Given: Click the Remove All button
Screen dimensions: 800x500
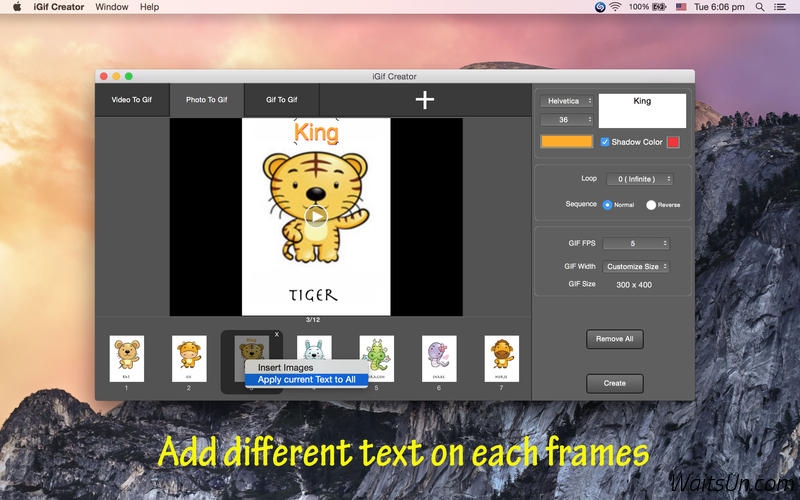Looking at the screenshot, I should pyautogui.click(x=614, y=339).
